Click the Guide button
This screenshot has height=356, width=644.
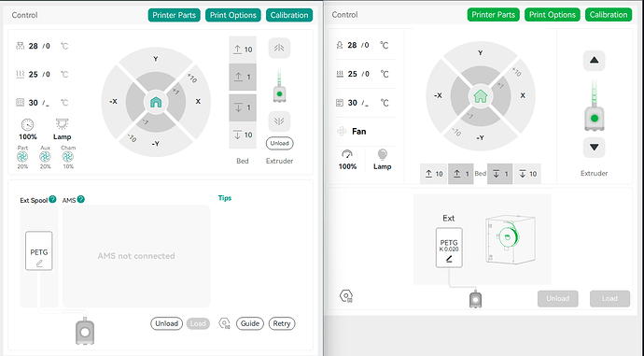point(250,323)
